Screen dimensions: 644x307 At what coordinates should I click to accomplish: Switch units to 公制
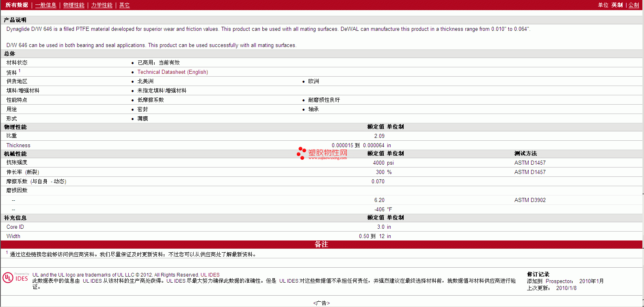click(x=634, y=5)
